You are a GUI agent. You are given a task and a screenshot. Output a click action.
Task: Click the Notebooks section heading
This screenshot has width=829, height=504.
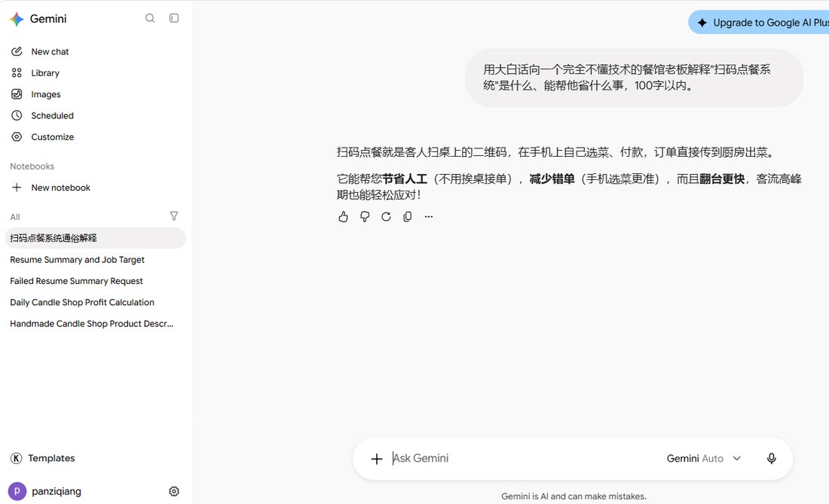point(32,166)
